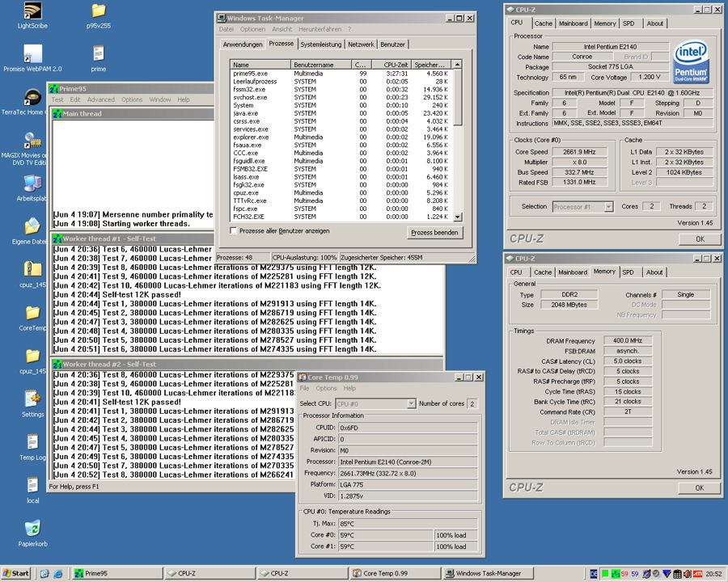Open the Options menu in Core Temp
The image size is (728, 582).
coord(327,389)
